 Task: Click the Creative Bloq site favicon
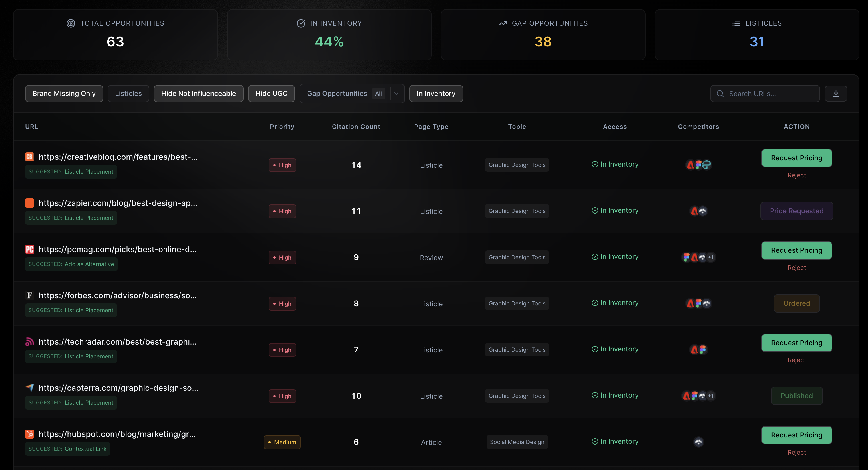point(30,157)
